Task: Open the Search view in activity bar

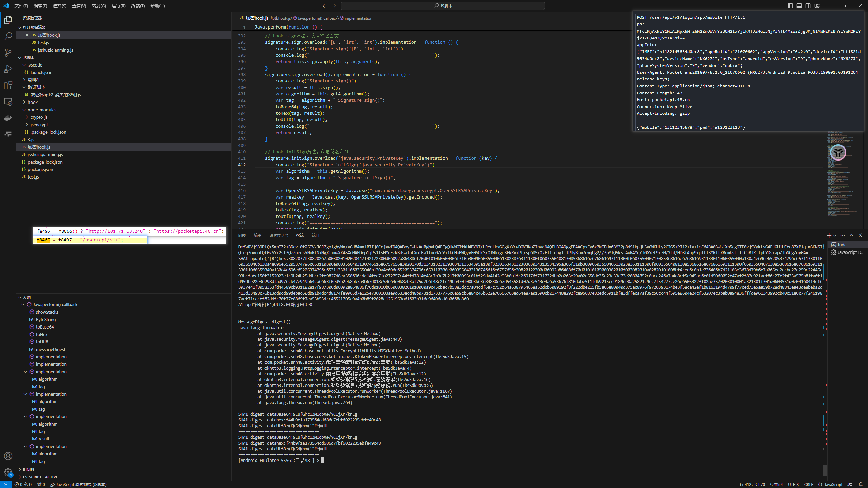Action: point(8,36)
